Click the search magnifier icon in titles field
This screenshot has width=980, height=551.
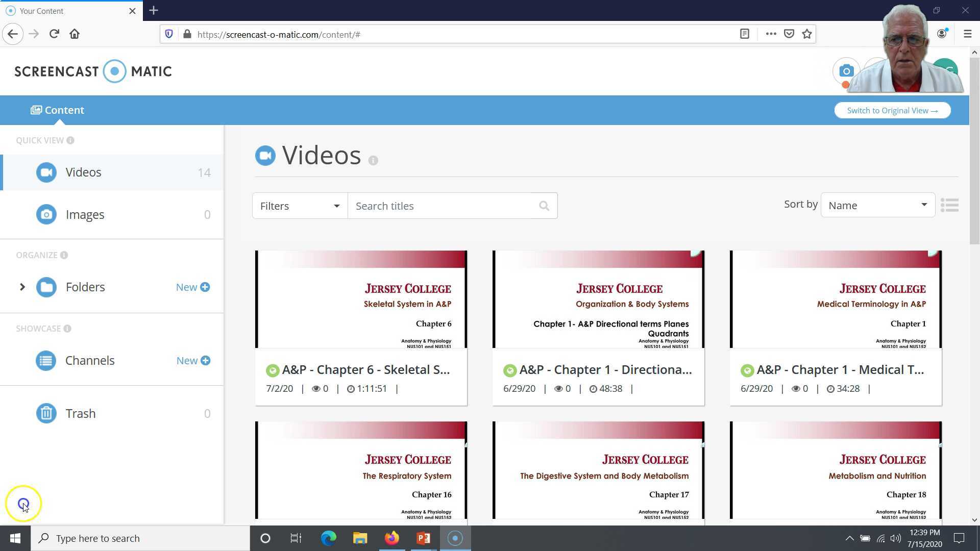(544, 206)
